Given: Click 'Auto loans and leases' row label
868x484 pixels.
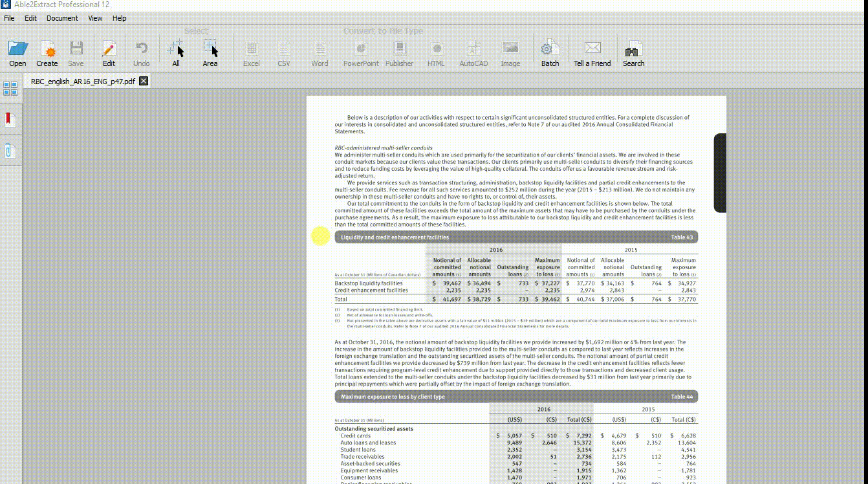Looking at the screenshot, I should point(368,443).
